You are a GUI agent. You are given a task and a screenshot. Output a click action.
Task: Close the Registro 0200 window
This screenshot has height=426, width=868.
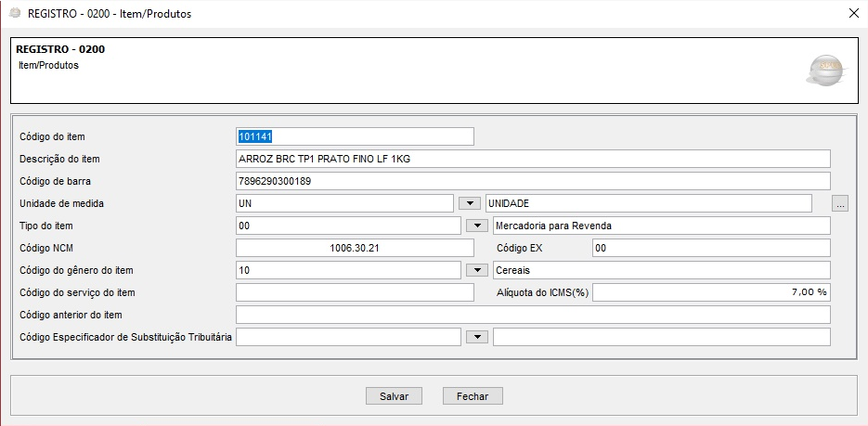click(853, 13)
